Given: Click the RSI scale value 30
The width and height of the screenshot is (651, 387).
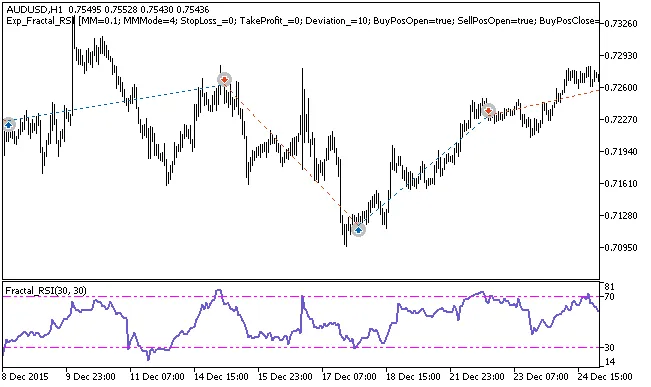Looking at the screenshot, I should click(610, 347).
